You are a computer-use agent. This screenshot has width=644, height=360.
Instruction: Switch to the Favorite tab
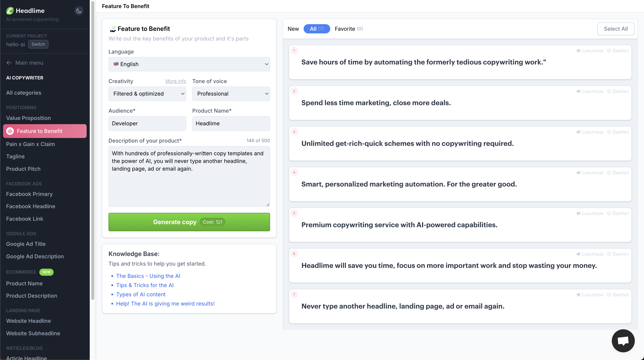(x=348, y=29)
